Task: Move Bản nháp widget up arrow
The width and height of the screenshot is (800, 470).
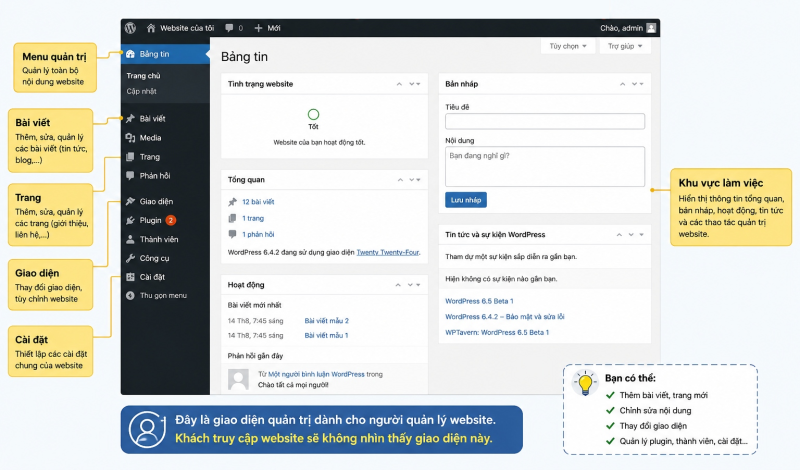Action: [x=622, y=84]
